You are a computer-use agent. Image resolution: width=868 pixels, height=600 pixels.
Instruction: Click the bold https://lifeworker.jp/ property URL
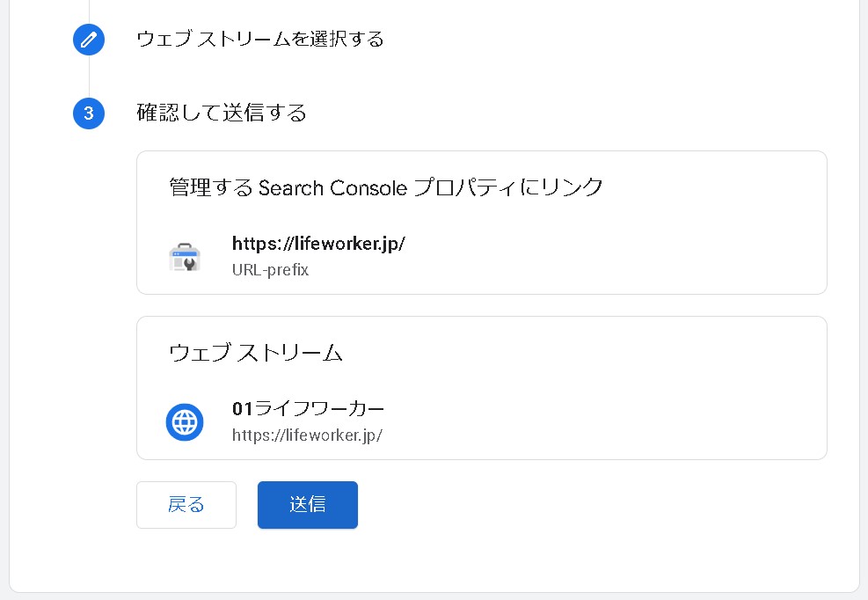tap(318, 244)
